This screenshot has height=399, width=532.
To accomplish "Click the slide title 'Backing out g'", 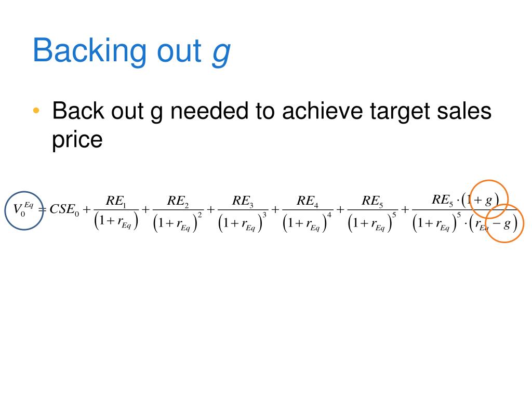I will tap(131, 50).
